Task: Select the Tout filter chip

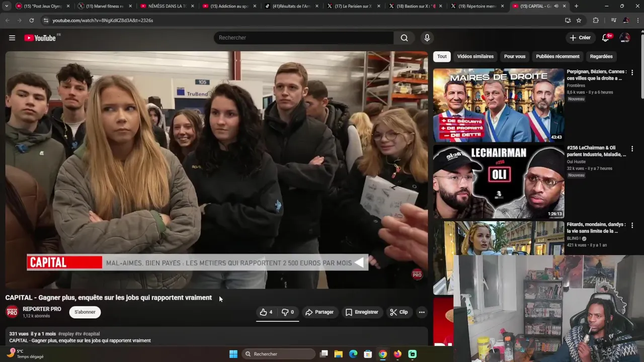Action: click(x=442, y=56)
